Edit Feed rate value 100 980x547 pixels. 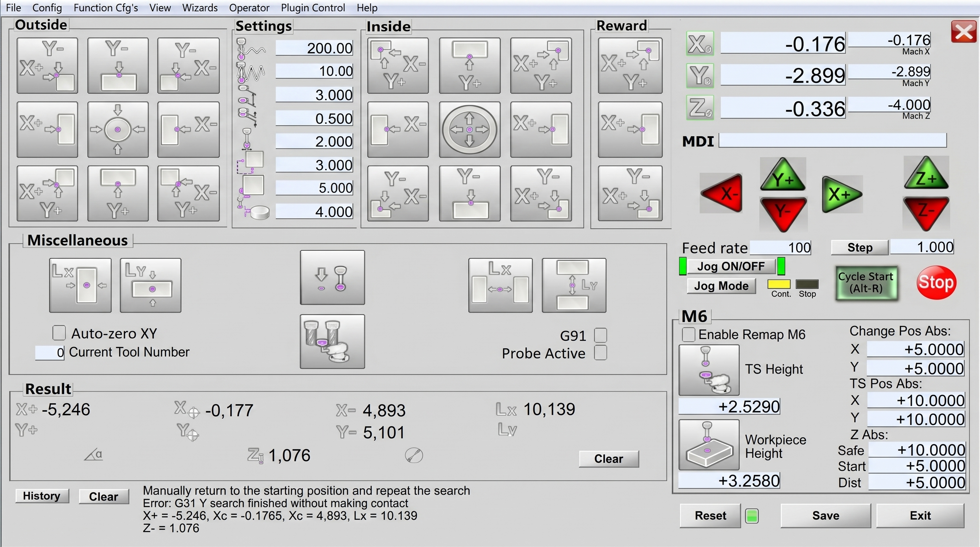click(781, 247)
